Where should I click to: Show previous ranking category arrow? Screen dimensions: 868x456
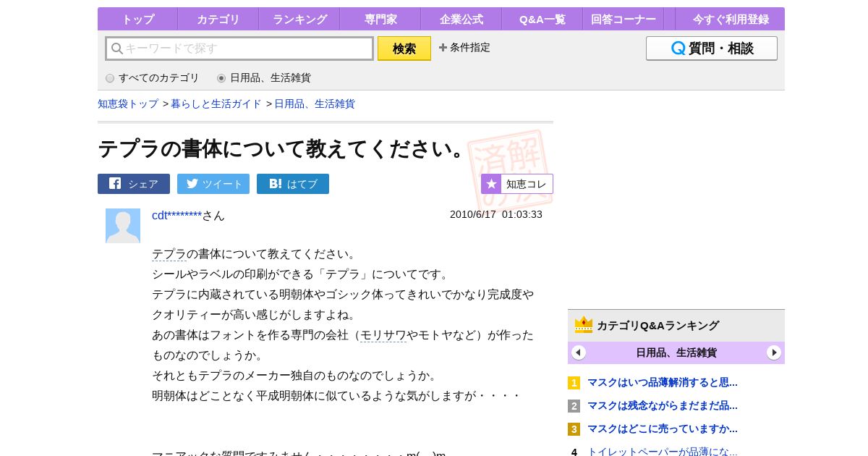point(579,352)
